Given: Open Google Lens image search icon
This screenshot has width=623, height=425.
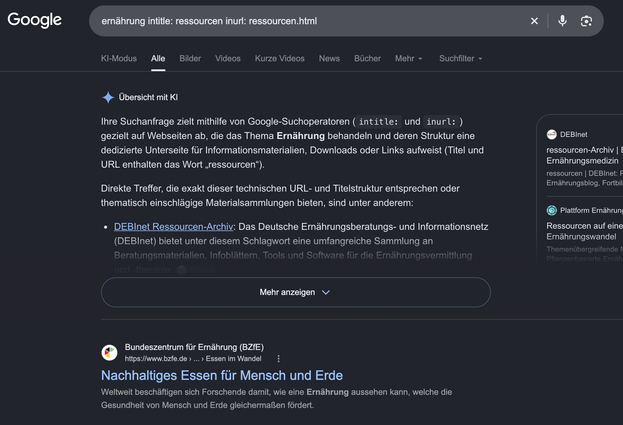Looking at the screenshot, I should pos(586,21).
